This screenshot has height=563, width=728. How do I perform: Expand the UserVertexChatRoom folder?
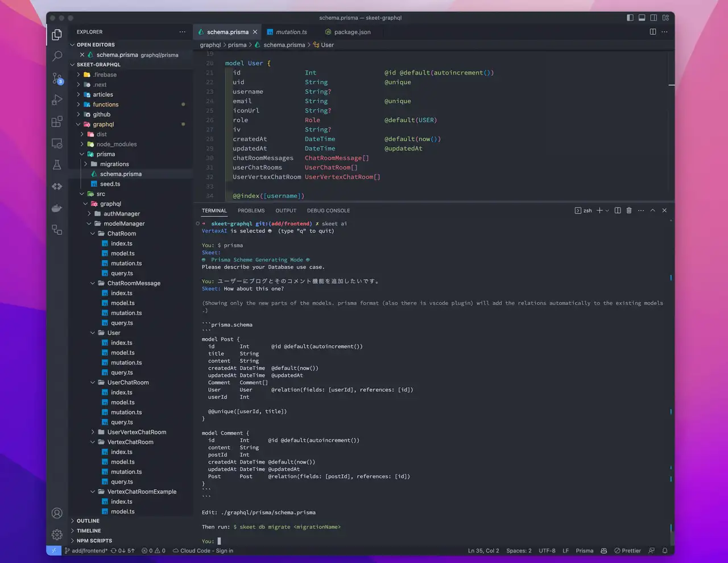[x=136, y=432]
